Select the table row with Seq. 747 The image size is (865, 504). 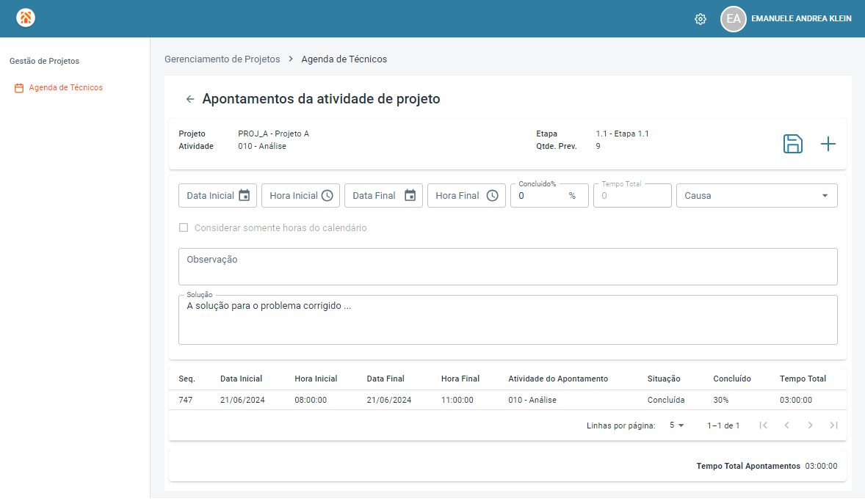click(507, 401)
